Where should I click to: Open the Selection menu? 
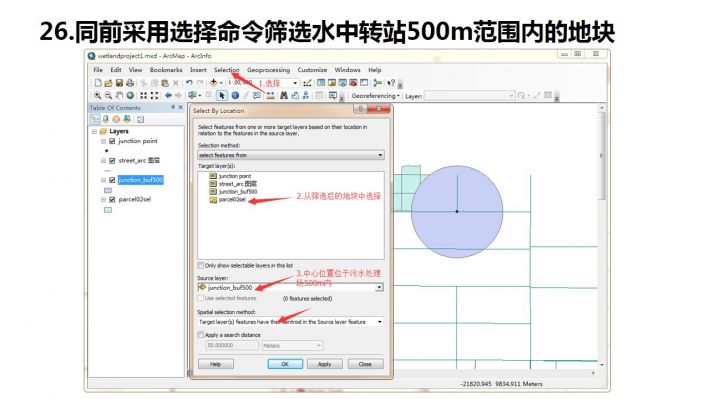click(x=226, y=70)
